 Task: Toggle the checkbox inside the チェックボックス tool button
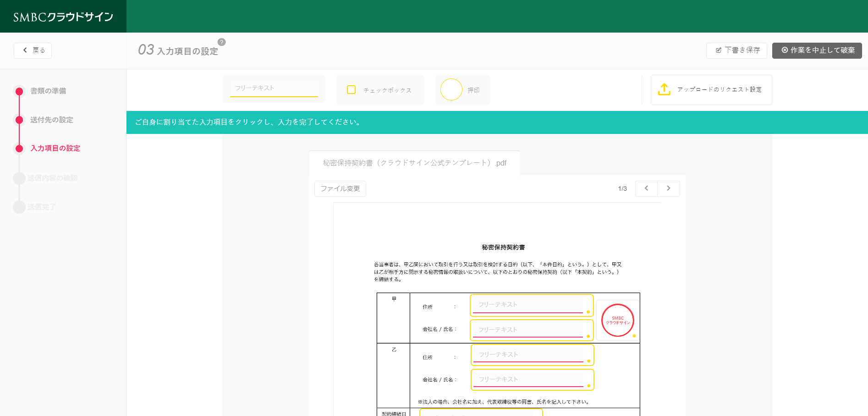pyautogui.click(x=352, y=90)
